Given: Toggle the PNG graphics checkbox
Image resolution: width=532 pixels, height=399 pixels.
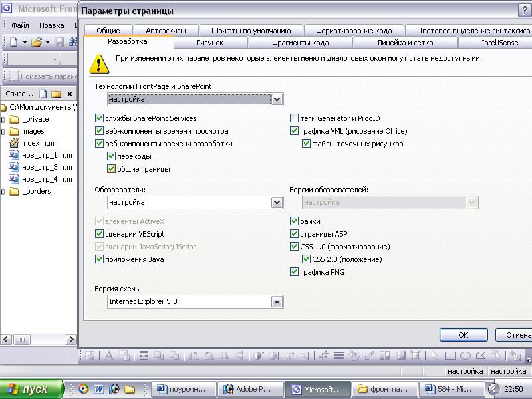Looking at the screenshot, I should tap(294, 272).
